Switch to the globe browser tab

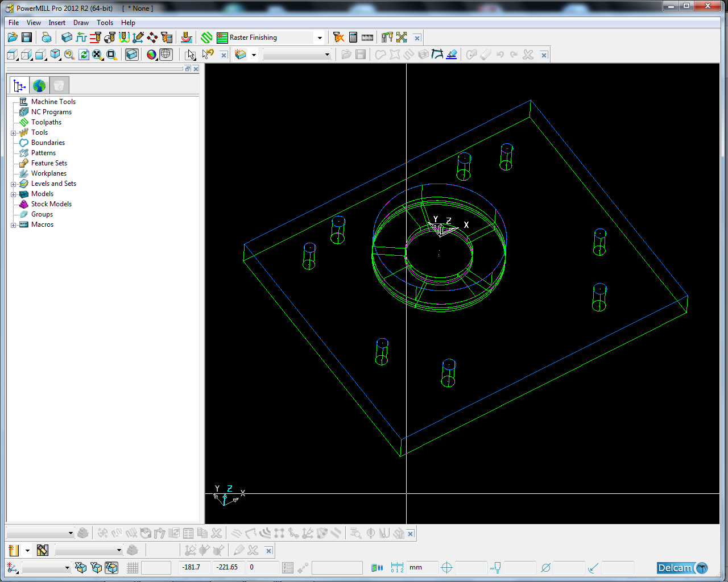pyautogui.click(x=39, y=86)
